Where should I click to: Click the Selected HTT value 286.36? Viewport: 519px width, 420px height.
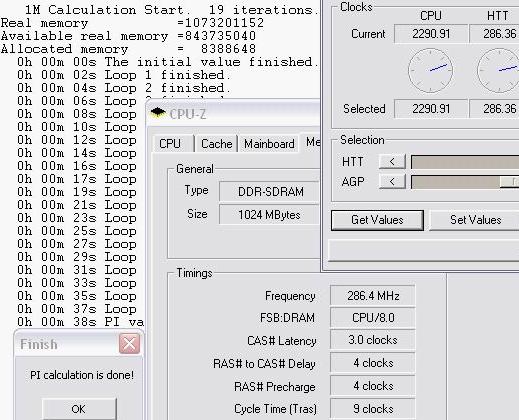495,109
